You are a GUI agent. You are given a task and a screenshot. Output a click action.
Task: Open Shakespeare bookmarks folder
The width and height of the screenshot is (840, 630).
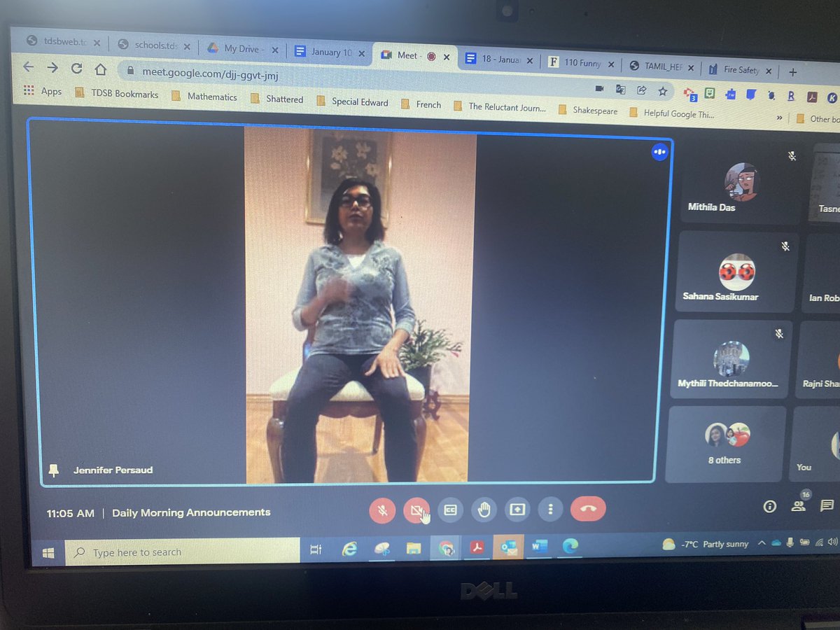(x=588, y=110)
